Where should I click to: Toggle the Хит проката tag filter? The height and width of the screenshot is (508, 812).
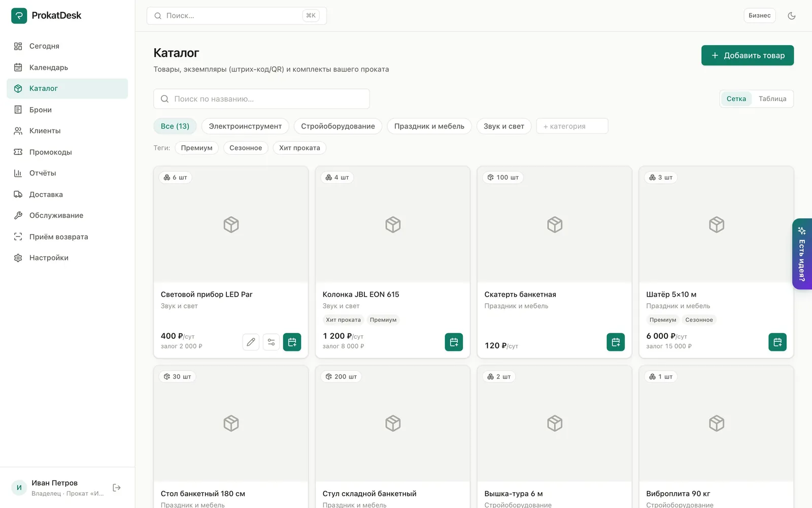tap(299, 148)
